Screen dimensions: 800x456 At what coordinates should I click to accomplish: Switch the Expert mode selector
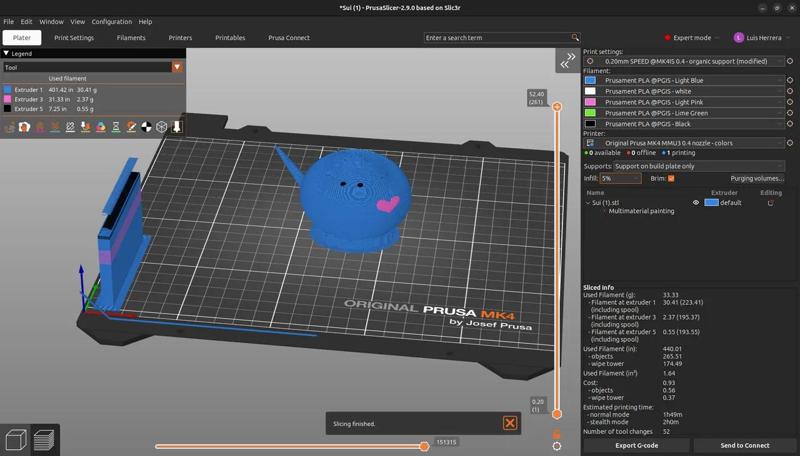(x=690, y=38)
